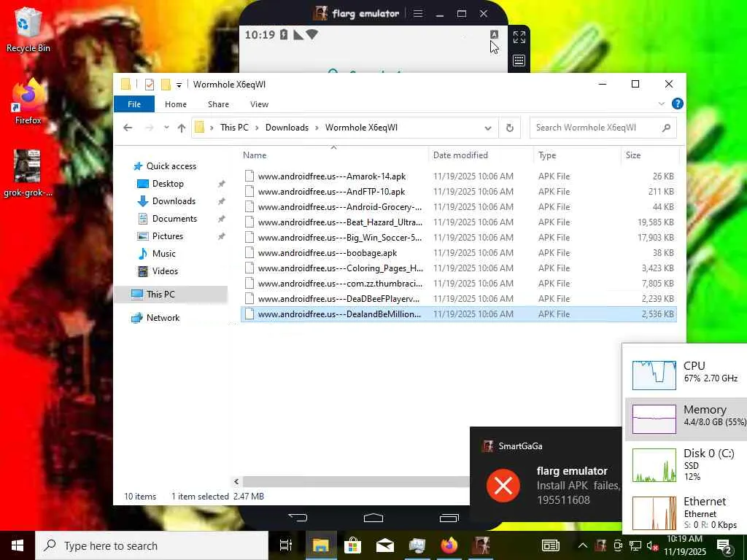Tap the Android back button in emulator
747x560 pixels.
tap(298, 518)
